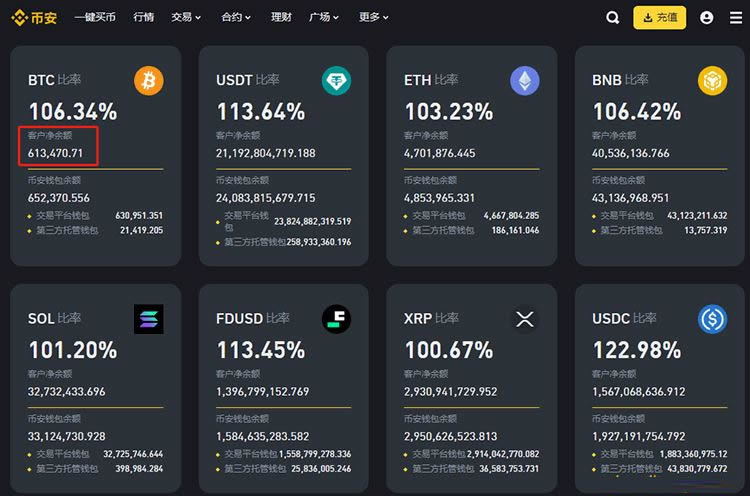Click the USDC coin icon
The image size is (750, 496).
tap(712, 319)
